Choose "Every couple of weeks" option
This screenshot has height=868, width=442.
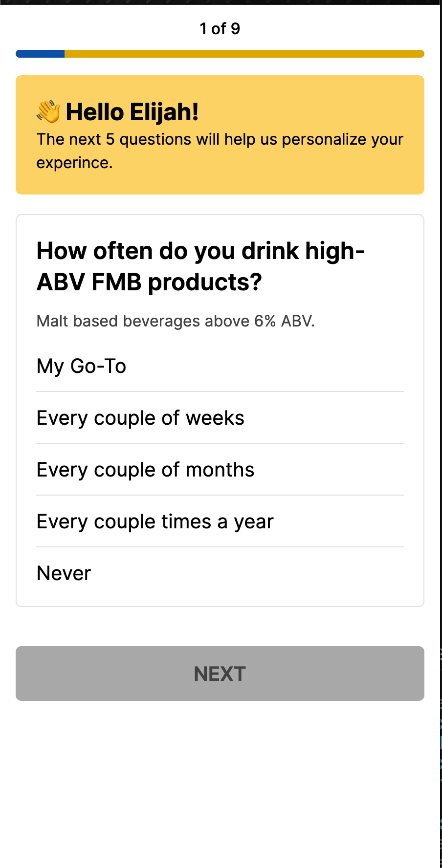140,418
